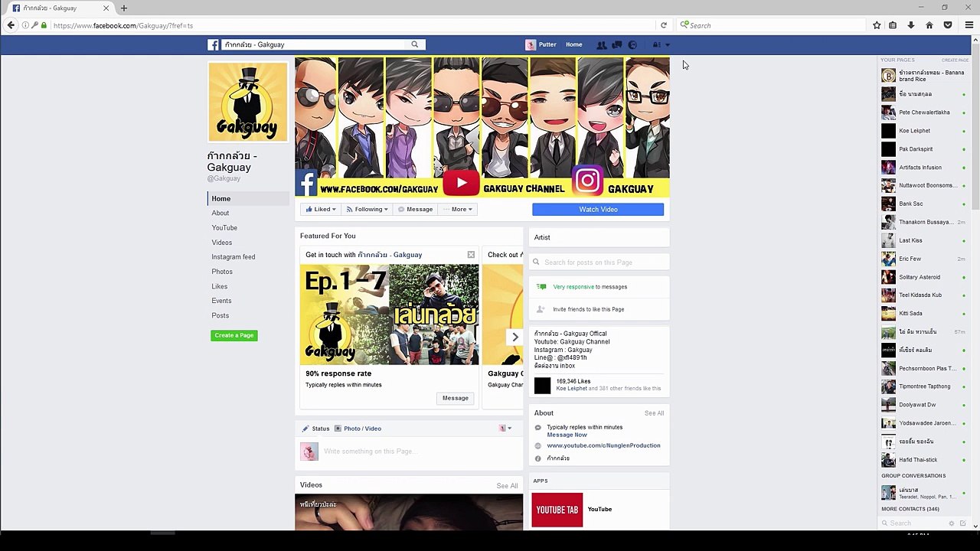Click the browser address bar URL
Image resolution: width=980 pixels, height=551 pixels.
[122, 25]
